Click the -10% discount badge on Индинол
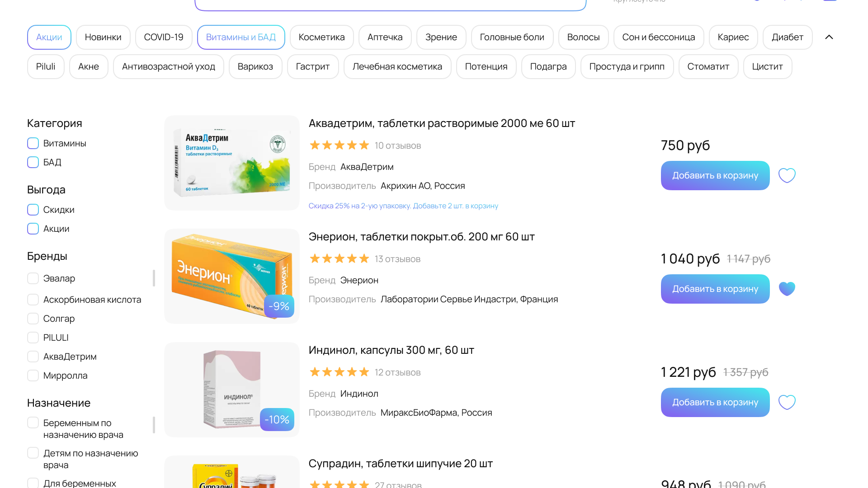The image size is (868, 488). pyautogui.click(x=277, y=420)
